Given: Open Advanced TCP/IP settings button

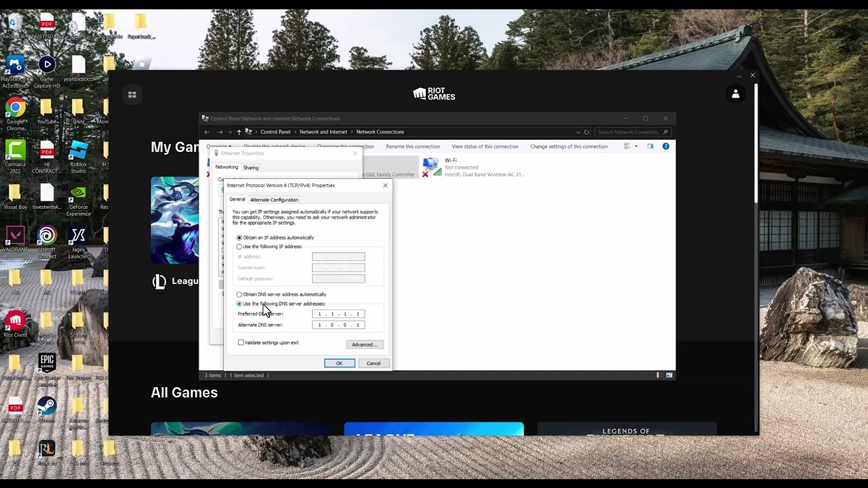Looking at the screenshot, I should pyautogui.click(x=365, y=345).
